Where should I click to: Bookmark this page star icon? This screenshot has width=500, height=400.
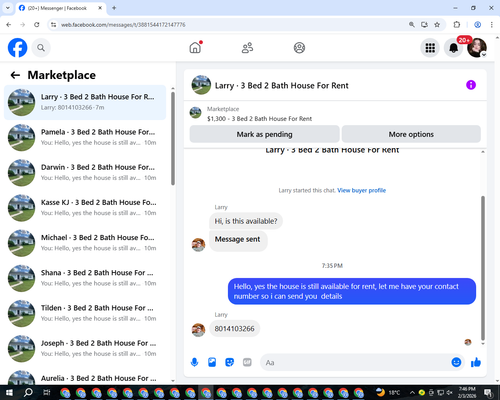tap(437, 25)
